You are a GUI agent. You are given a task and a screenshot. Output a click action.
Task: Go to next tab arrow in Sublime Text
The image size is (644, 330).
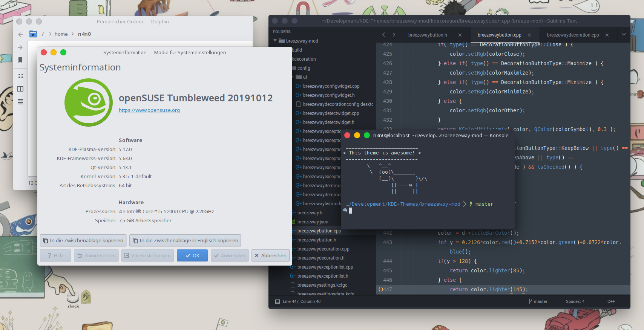(x=394, y=35)
